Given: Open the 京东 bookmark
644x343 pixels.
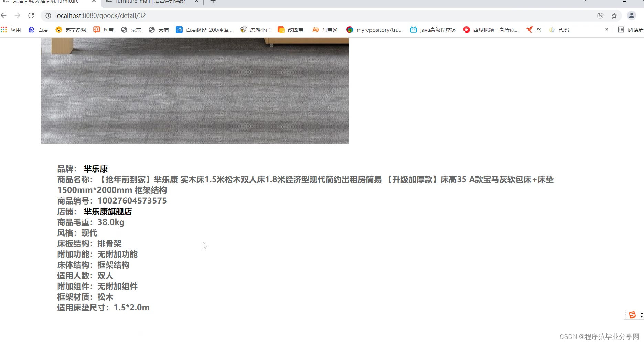Looking at the screenshot, I should (131, 30).
